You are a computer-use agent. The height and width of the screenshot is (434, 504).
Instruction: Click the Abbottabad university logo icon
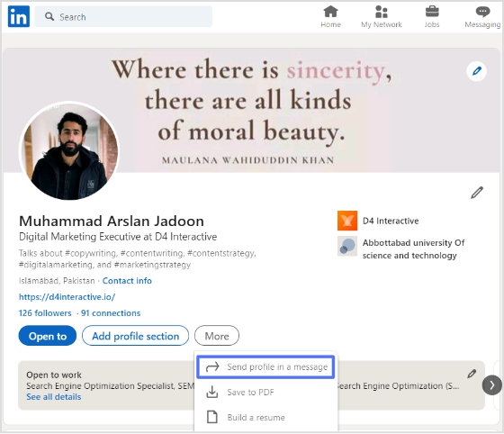[347, 246]
